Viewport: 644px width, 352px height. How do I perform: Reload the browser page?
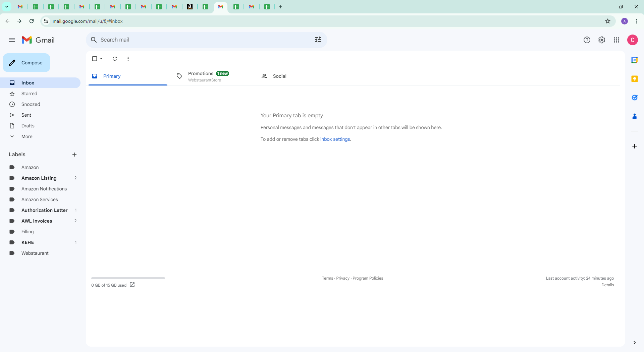point(32,21)
